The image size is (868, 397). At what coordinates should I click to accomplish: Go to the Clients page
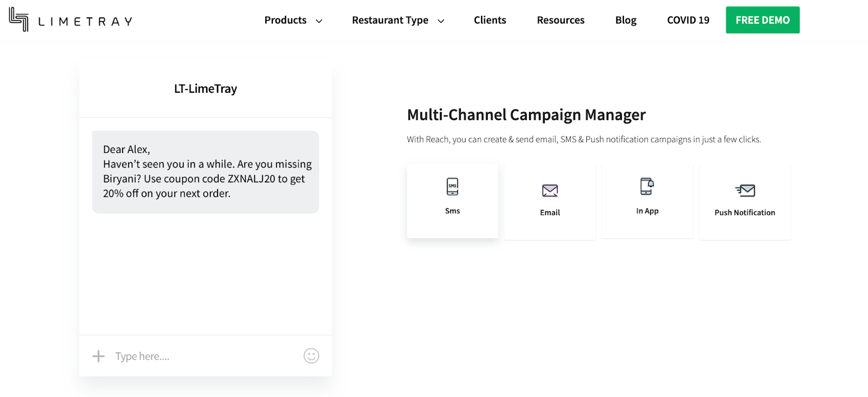[490, 20]
